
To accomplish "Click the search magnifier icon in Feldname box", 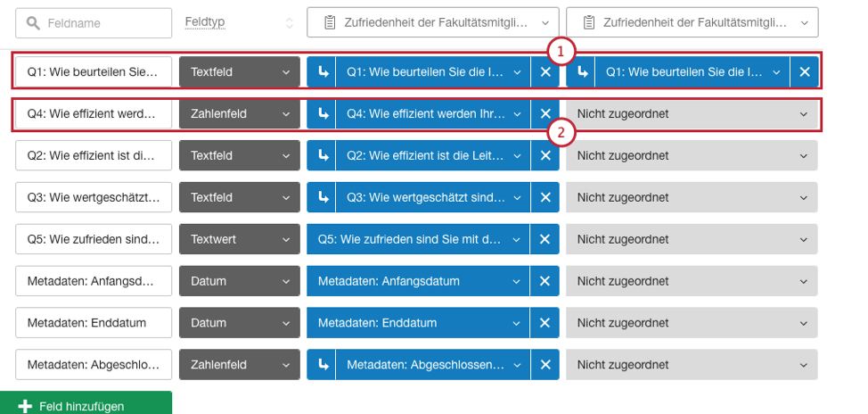I will click(33, 23).
